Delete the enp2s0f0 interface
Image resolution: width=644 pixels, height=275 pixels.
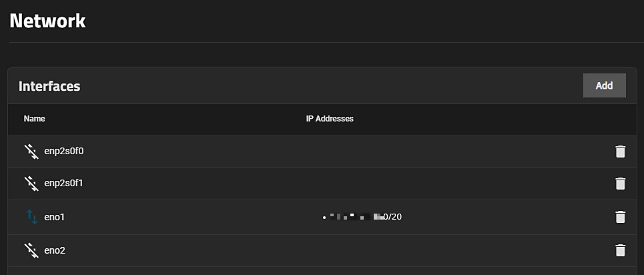pyautogui.click(x=620, y=152)
